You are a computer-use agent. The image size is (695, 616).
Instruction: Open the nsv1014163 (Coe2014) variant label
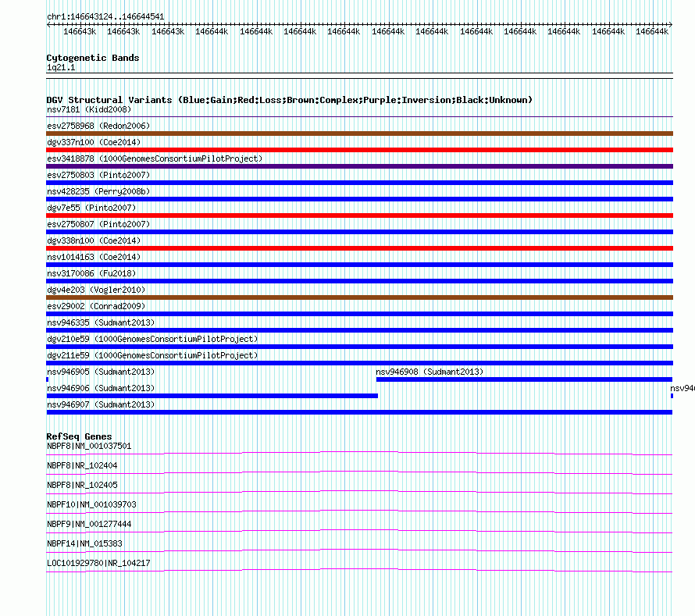(94, 257)
